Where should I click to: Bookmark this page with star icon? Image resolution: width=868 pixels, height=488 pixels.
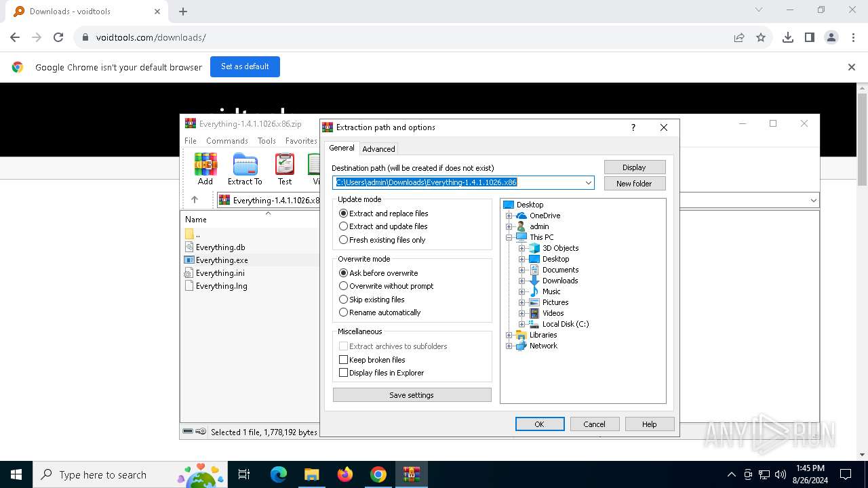coord(761,37)
